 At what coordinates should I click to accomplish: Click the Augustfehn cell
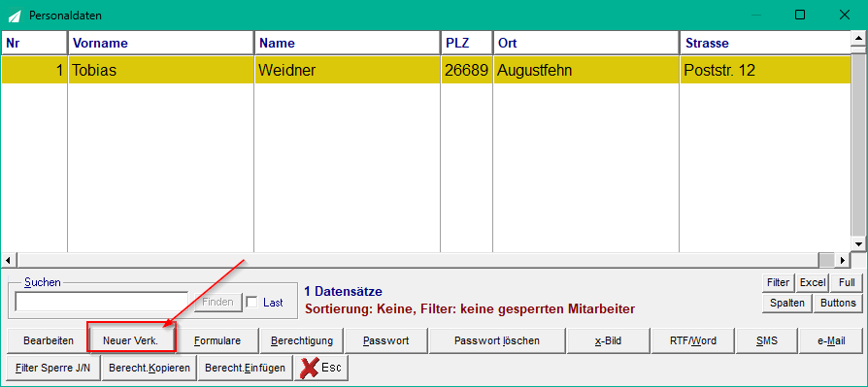click(585, 70)
